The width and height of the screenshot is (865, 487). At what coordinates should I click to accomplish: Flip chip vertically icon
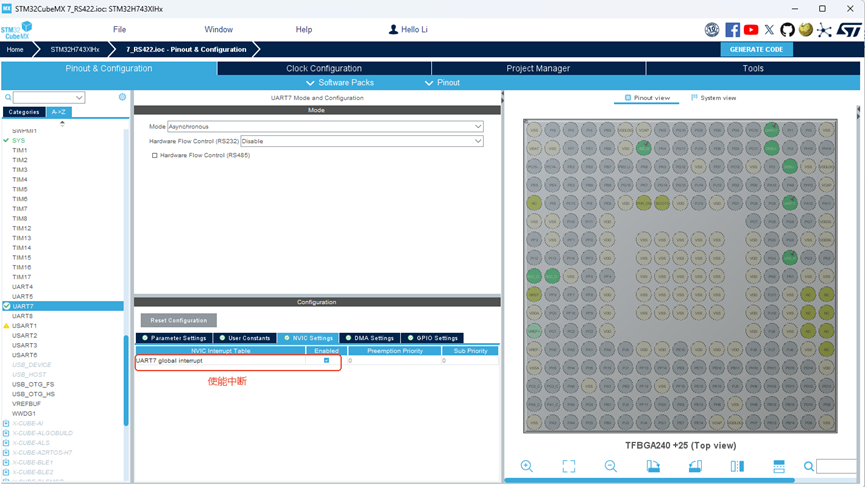click(779, 466)
